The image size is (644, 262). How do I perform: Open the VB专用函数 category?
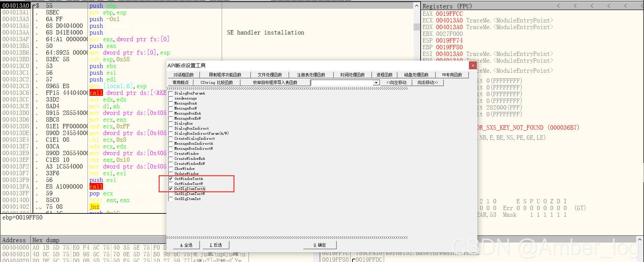point(452,75)
